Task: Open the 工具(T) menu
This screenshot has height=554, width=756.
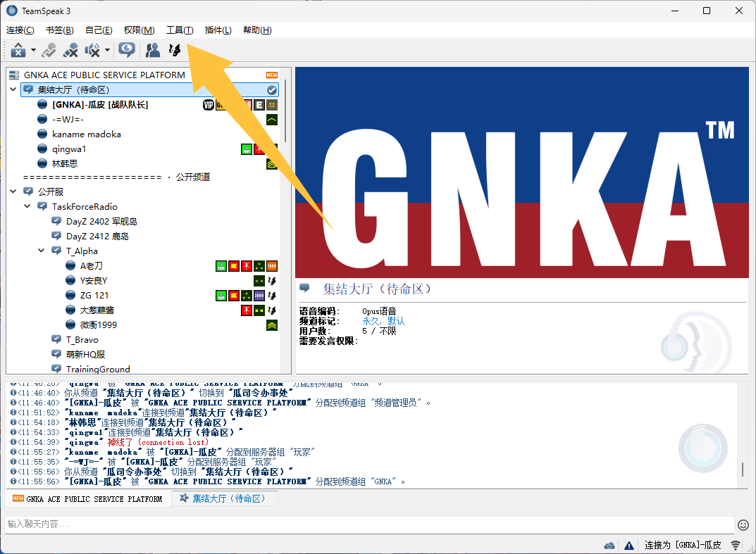Action: (x=180, y=30)
